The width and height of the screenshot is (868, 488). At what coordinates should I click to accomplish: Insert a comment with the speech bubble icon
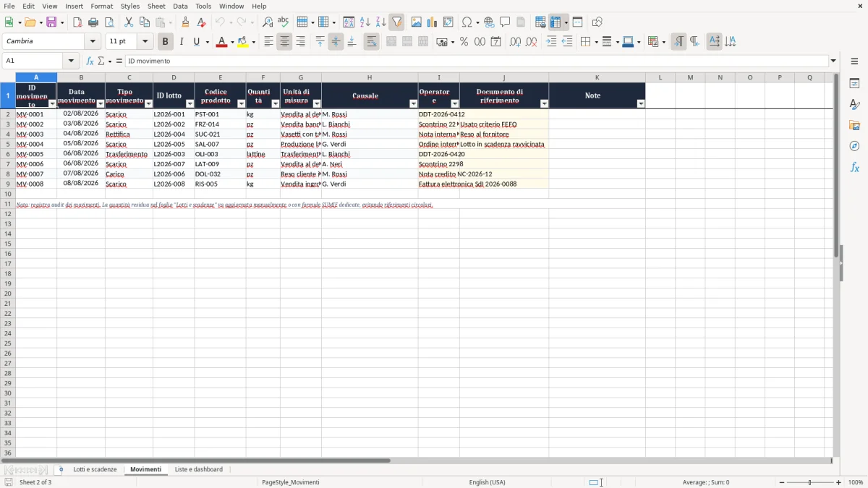coord(505,22)
